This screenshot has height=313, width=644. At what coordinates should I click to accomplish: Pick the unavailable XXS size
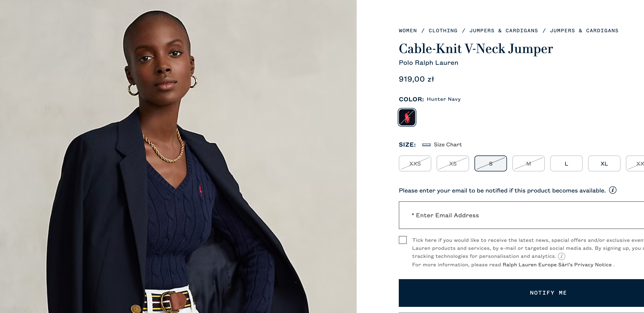415,163
